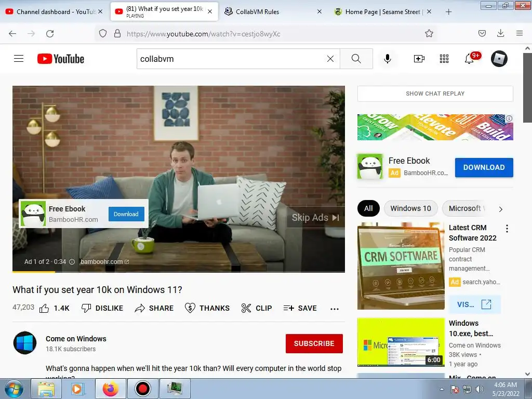Click the page vertical scrollbar thumb

point(527,88)
